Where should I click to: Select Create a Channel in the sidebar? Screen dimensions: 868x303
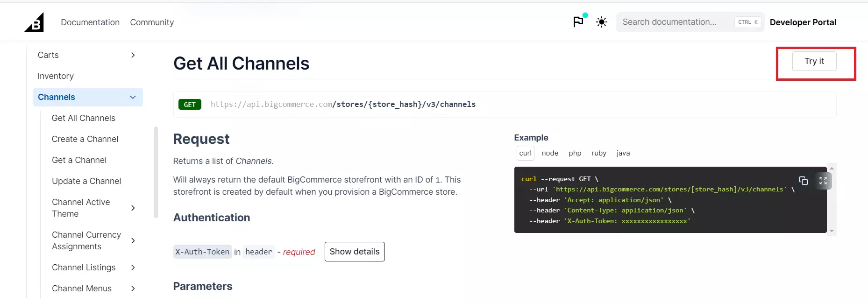(x=85, y=139)
